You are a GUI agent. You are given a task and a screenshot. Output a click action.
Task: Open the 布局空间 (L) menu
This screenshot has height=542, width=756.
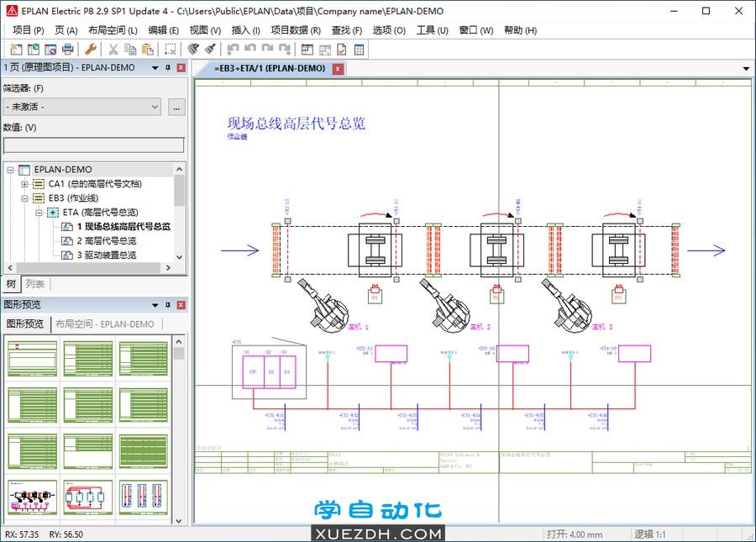[x=113, y=30]
